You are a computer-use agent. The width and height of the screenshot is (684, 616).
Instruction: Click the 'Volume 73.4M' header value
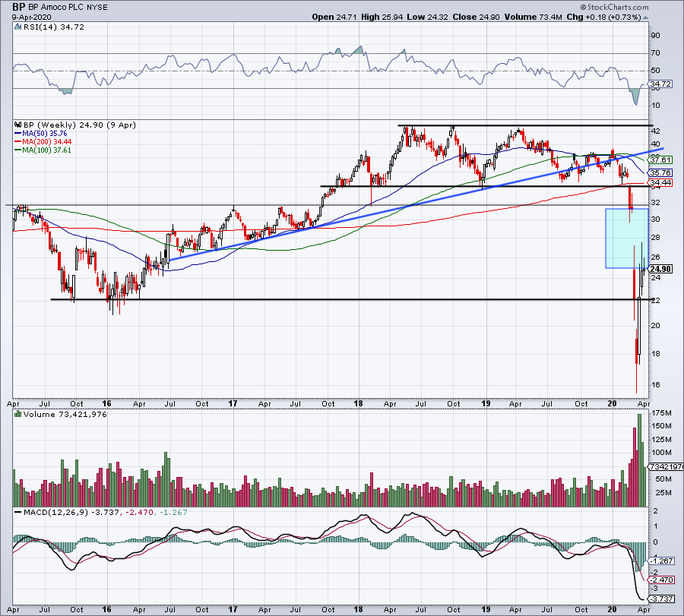(x=534, y=17)
